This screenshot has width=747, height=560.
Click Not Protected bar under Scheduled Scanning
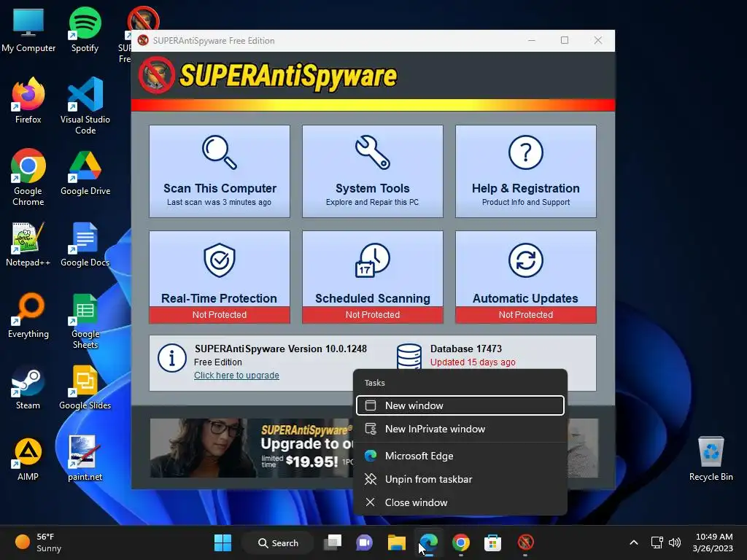pyautogui.click(x=373, y=315)
